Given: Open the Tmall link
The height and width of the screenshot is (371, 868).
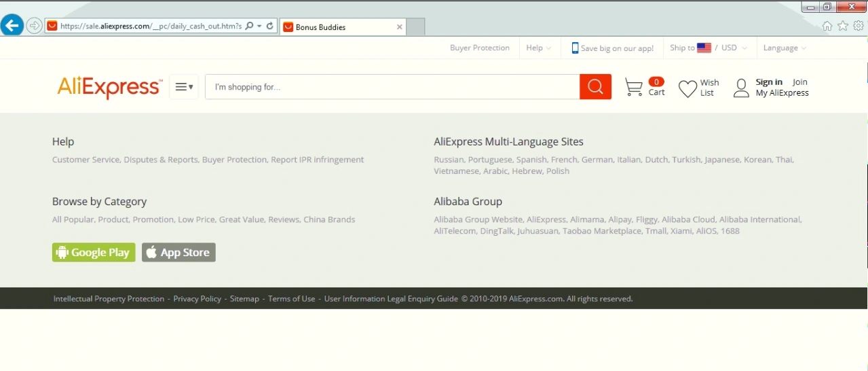Looking at the screenshot, I should click(656, 231).
